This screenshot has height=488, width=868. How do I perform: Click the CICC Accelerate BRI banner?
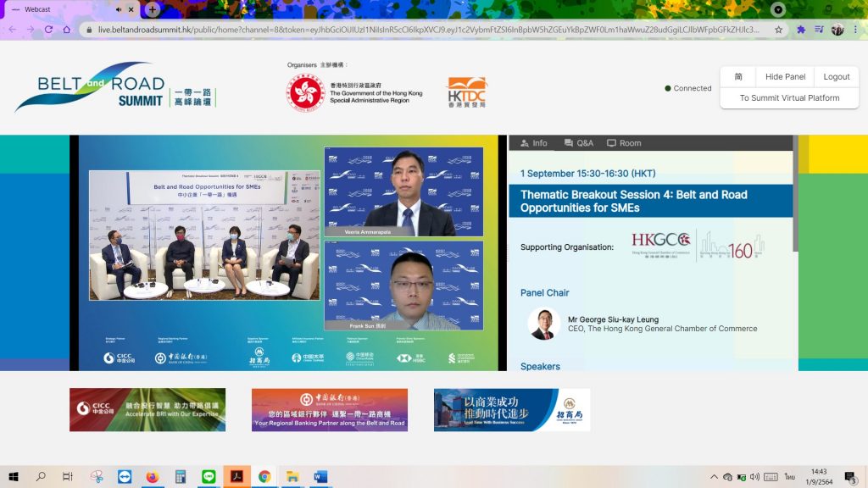coord(147,409)
